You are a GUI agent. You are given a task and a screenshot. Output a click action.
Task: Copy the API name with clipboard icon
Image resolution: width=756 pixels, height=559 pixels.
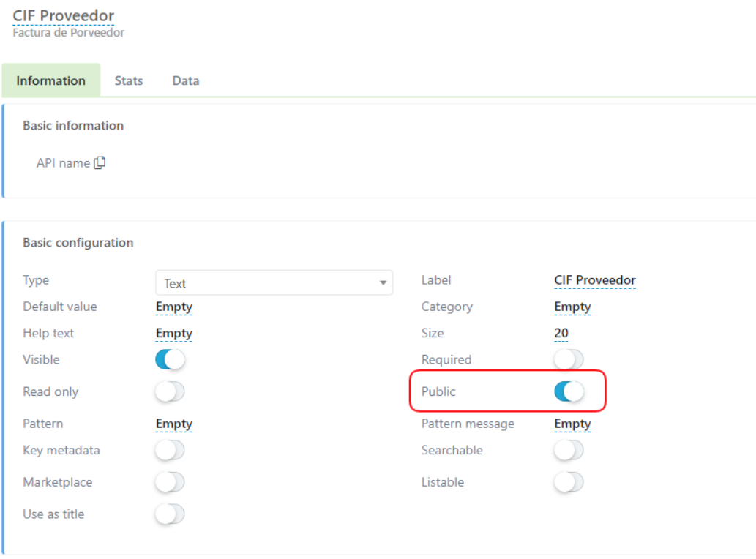pyautogui.click(x=100, y=163)
